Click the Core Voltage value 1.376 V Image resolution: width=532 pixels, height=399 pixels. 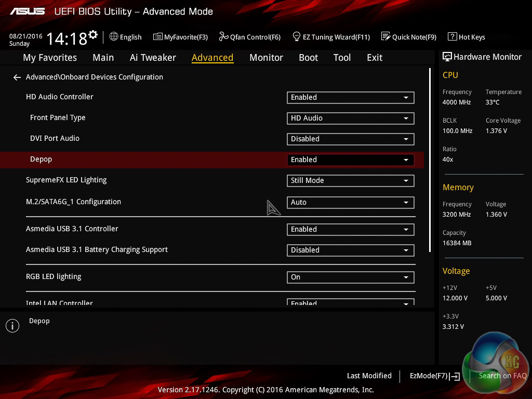click(496, 131)
